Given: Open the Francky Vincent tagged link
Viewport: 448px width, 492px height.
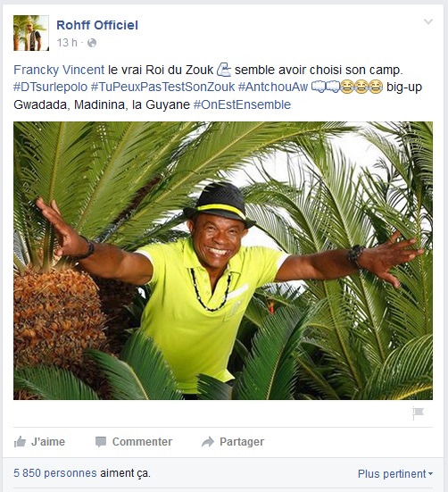Looking at the screenshot, I should pos(59,70).
